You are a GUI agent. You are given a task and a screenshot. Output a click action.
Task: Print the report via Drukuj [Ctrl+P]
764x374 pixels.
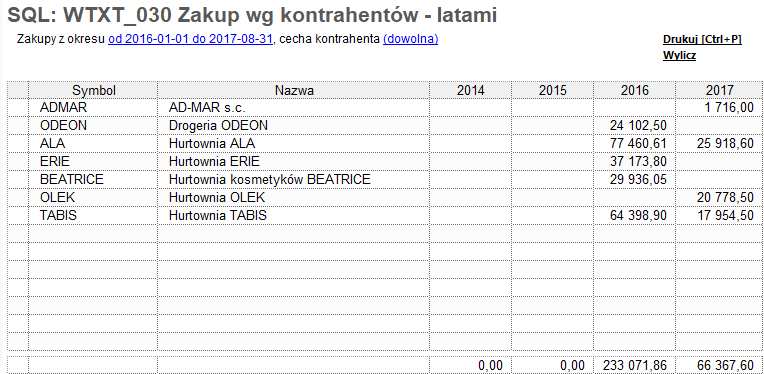tap(702, 39)
